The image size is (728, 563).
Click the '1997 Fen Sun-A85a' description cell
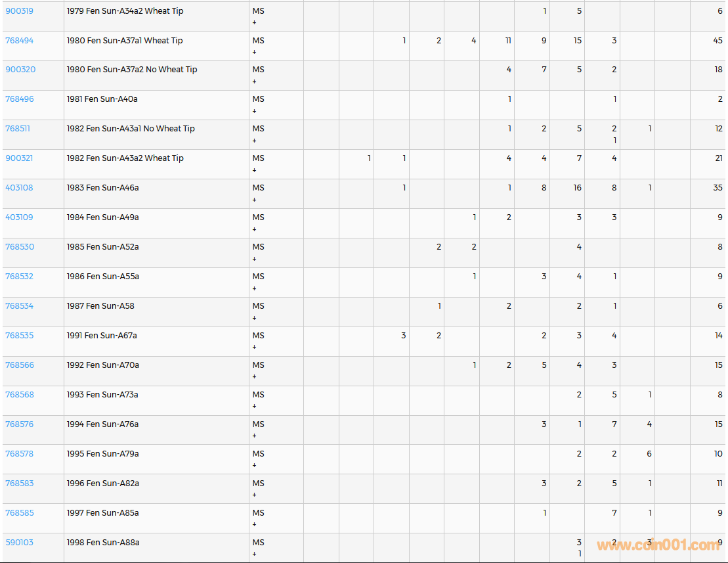(102, 513)
